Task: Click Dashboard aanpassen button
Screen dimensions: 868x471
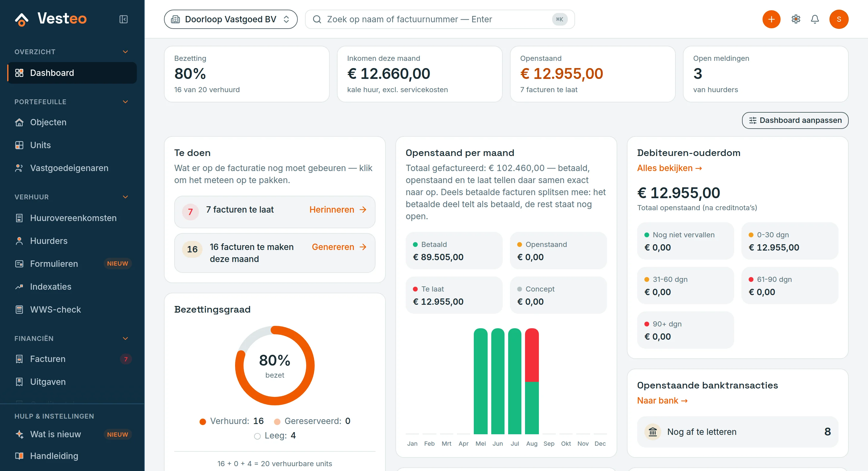Action: (795, 120)
